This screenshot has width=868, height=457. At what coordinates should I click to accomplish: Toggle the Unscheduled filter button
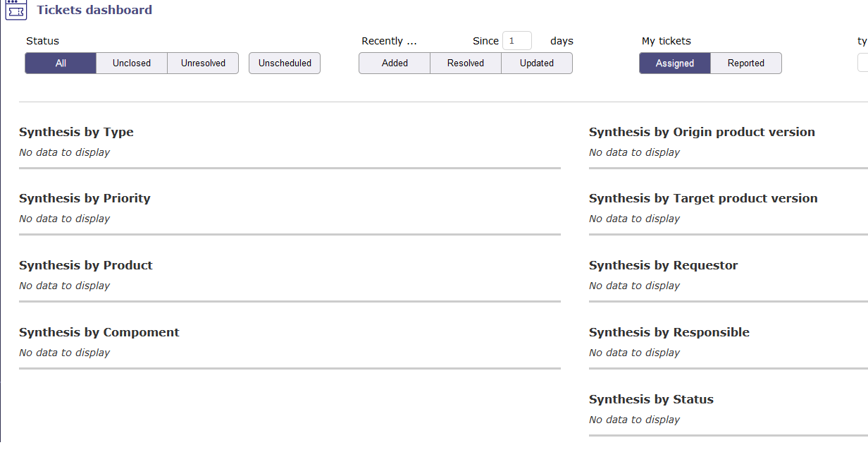coord(285,63)
